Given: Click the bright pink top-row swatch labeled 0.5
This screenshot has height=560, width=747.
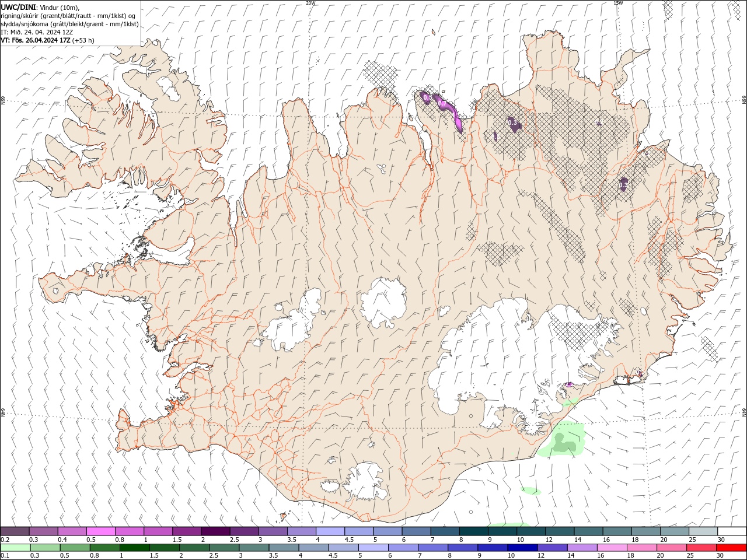Looking at the screenshot, I should (x=100, y=531).
